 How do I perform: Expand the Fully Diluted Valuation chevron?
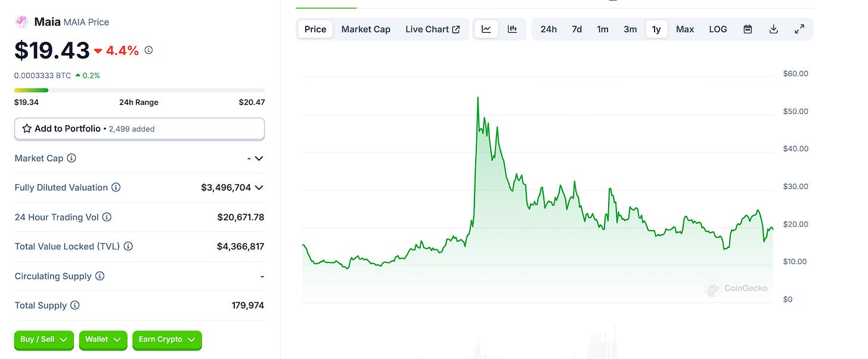click(x=259, y=188)
